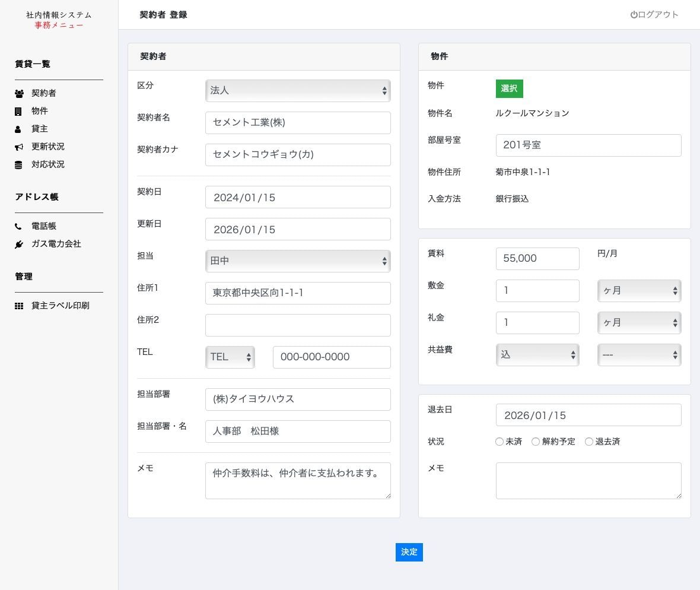Click the 貸主ラベル印刷 grid icon

[x=19, y=306]
